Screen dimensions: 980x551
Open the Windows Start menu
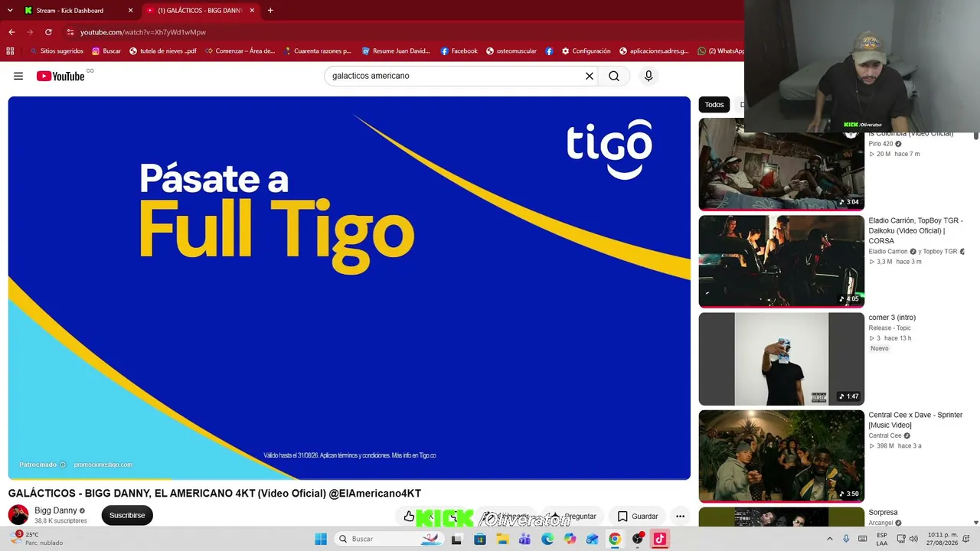click(321, 539)
